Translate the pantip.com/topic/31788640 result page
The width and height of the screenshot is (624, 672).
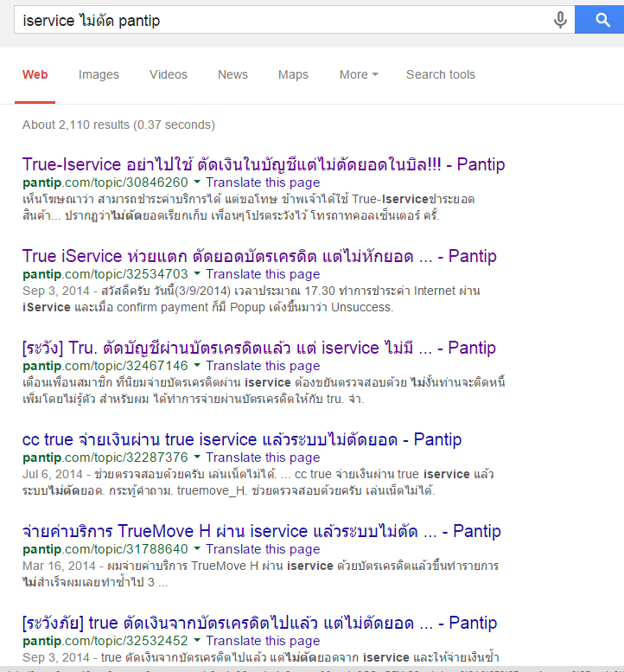pos(263,549)
